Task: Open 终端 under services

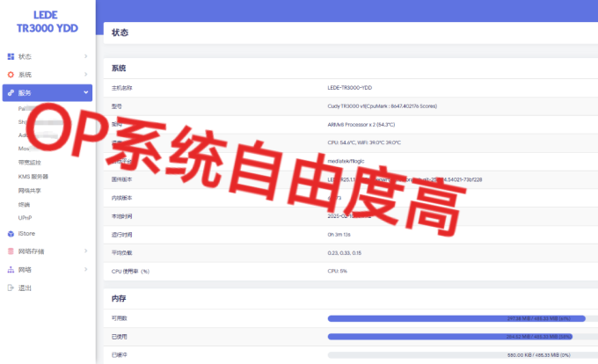Action: pyautogui.click(x=24, y=205)
